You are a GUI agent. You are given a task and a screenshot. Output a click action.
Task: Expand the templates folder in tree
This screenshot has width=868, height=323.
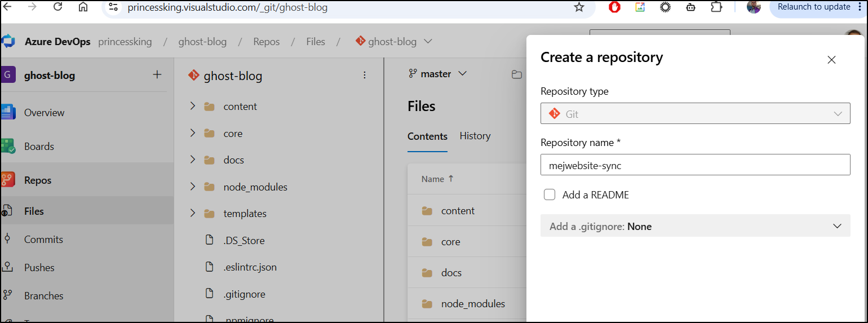[192, 213]
